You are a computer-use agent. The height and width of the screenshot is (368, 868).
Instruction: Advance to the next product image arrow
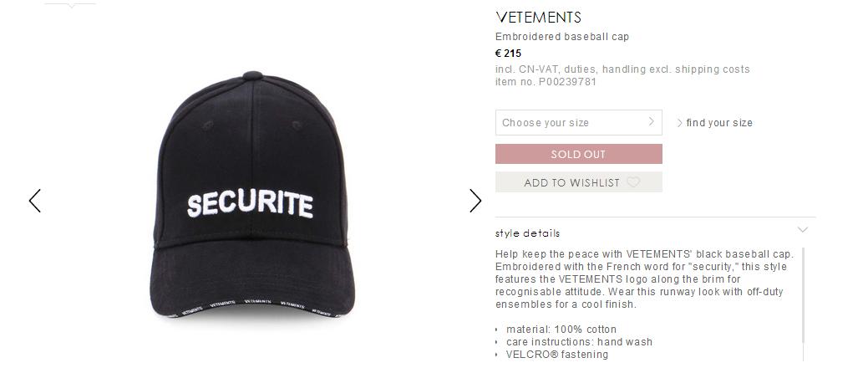475,201
